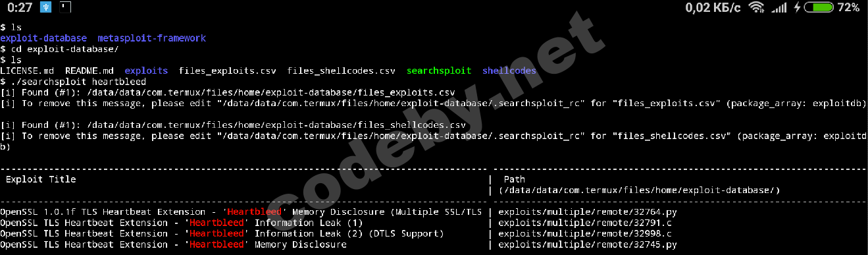This screenshot has width=868, height=255.
Task: Tap the Exploit Title column header
Action: point(41,179)
